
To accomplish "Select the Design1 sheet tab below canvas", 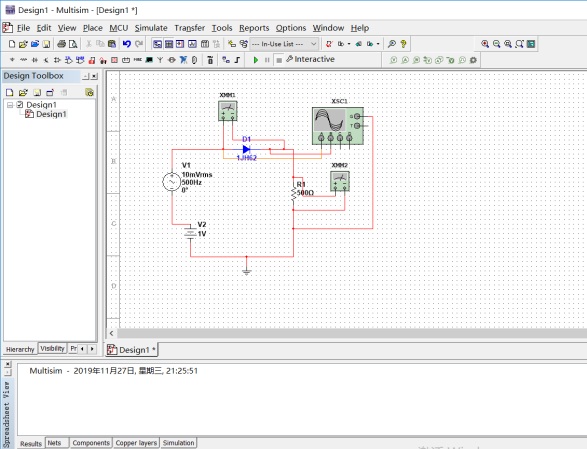I will 131,350.
